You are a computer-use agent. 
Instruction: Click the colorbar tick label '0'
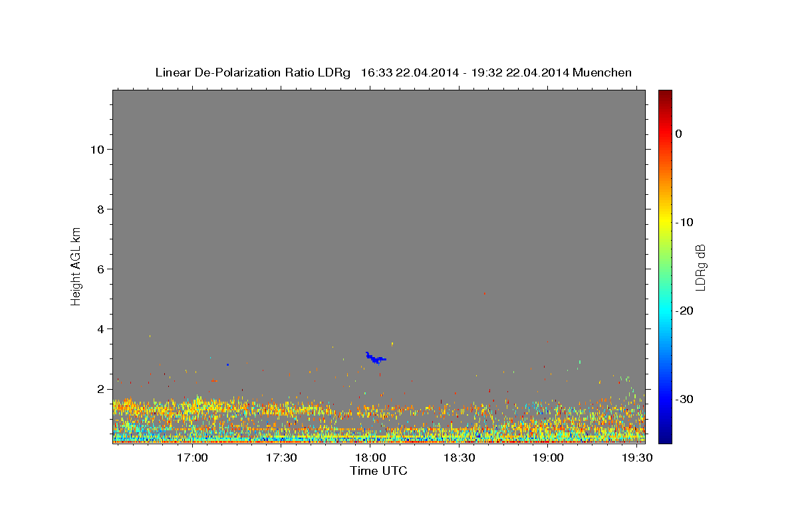679,134
